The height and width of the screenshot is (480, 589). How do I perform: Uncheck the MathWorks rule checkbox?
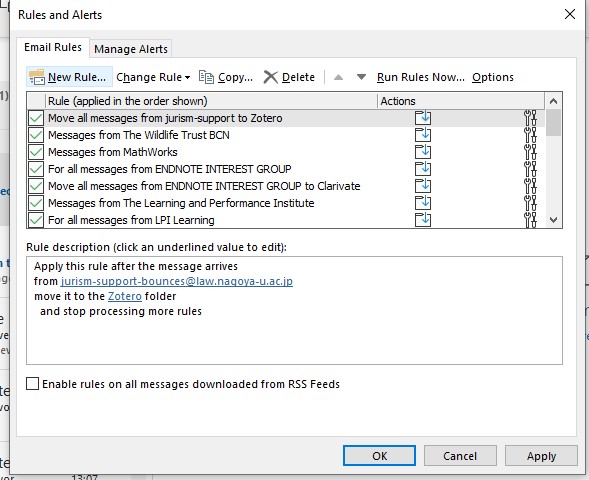click(x=36, y=152)
